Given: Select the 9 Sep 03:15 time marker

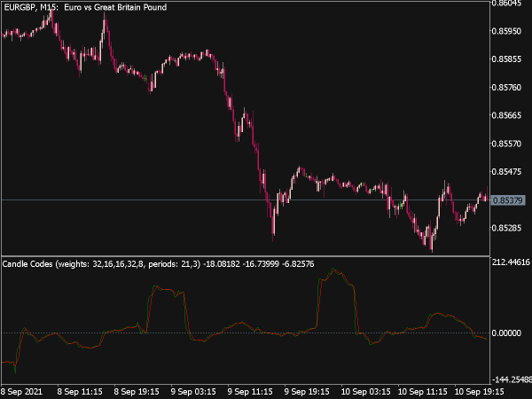Looking at the screenshot, I should (193, 392).
